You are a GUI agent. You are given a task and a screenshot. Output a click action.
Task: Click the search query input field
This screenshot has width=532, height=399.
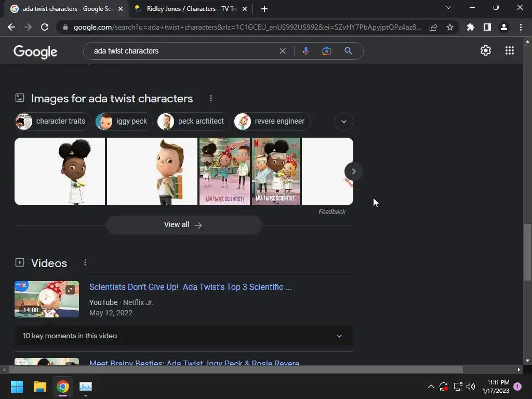183,51
